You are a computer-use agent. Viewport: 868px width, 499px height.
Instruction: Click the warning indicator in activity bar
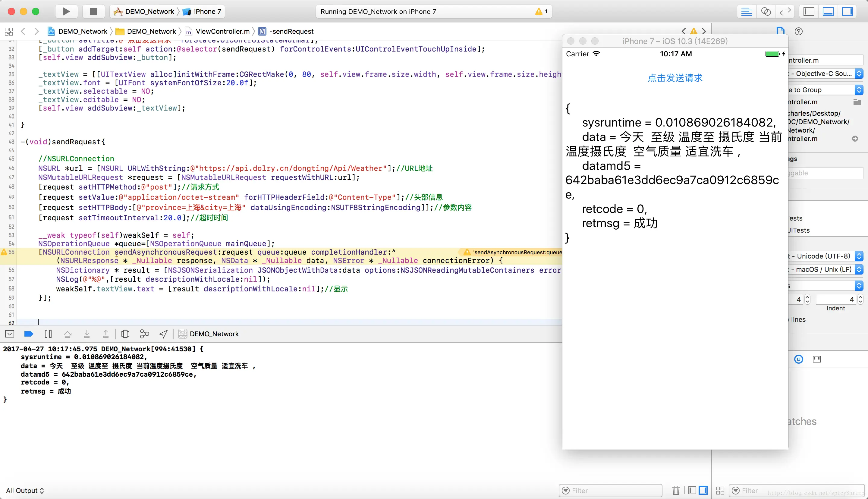pyautogui.click(x=541, y=11)
